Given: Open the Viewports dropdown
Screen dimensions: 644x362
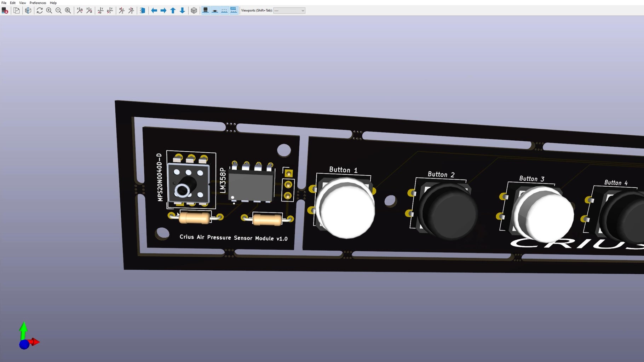Looking at the screenshot, I should click(x=289, y=10).
